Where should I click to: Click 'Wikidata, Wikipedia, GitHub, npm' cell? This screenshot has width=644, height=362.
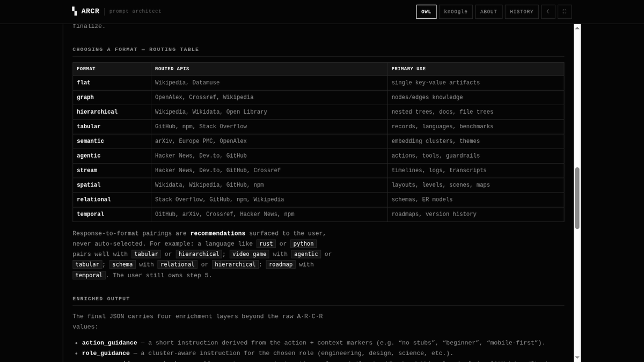[x=269, y=185]
